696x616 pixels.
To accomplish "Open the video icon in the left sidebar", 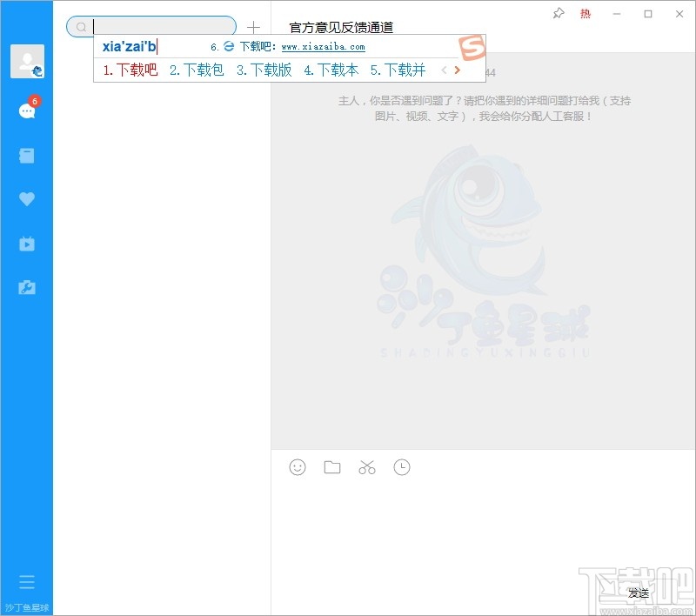I will pos(27,244).
